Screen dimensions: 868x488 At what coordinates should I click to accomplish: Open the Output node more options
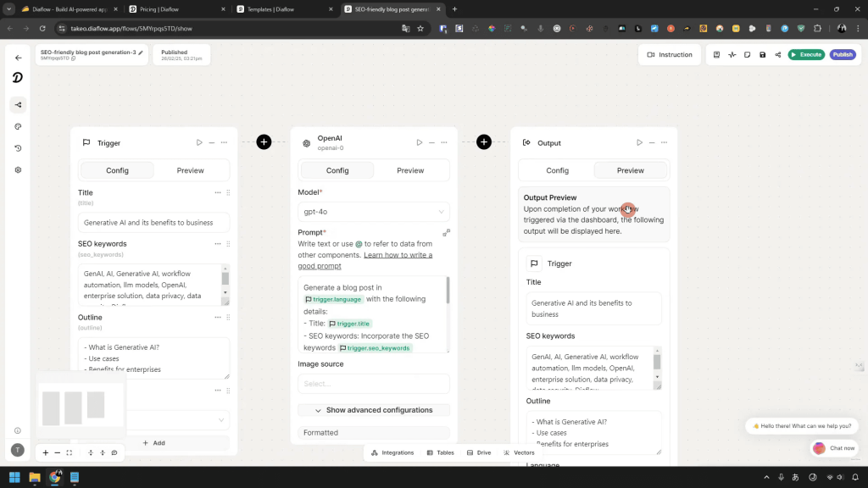point(664,142)
